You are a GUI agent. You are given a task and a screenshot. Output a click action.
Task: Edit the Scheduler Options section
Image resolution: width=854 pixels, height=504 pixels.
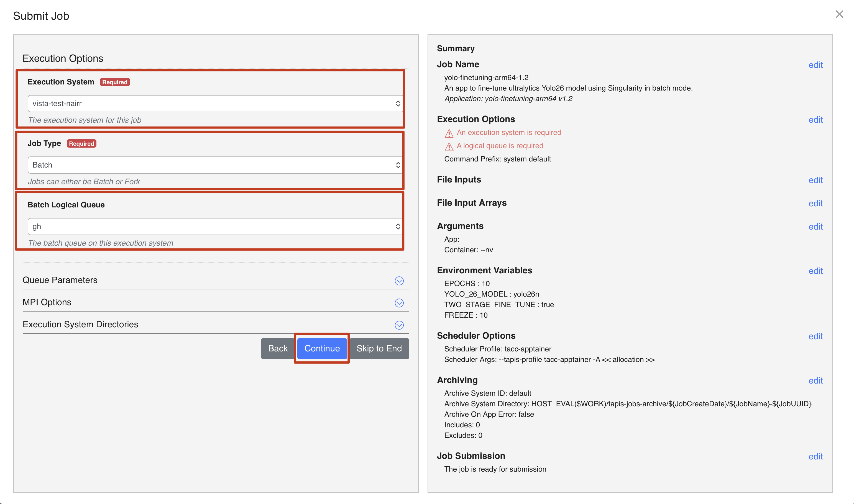(x=815, y=336)
